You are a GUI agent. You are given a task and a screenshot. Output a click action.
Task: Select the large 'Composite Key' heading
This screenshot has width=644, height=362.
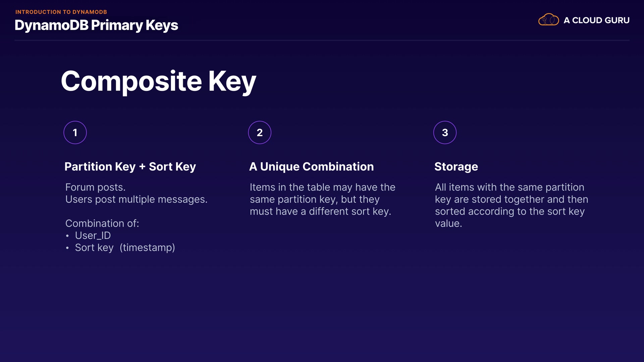158,81
